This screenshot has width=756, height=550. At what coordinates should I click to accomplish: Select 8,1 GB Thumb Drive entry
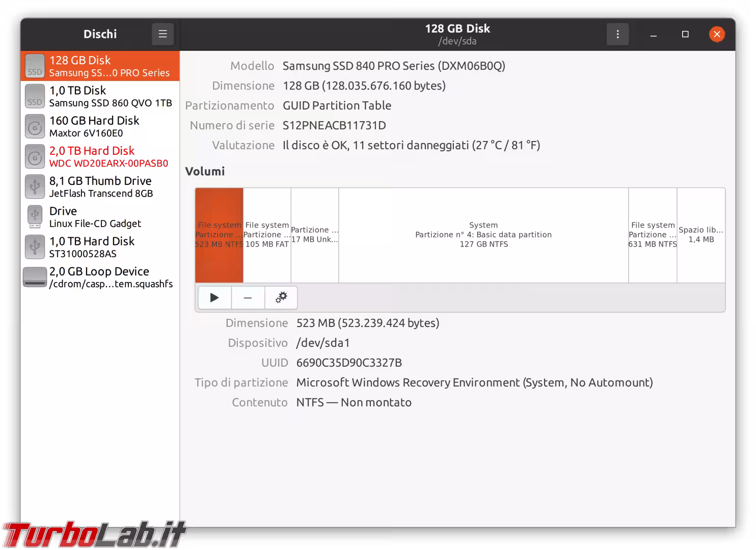tap(100, 187)
